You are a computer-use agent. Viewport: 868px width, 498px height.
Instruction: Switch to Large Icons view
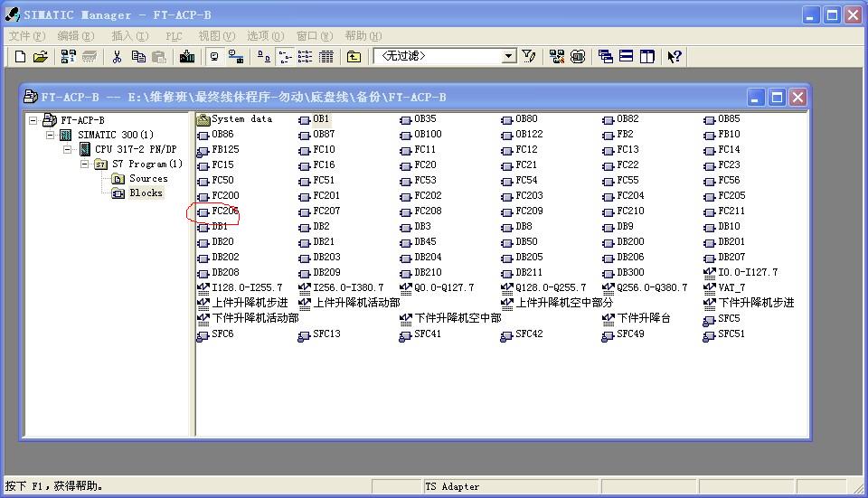pyautogui.click(x=264, y=56)
